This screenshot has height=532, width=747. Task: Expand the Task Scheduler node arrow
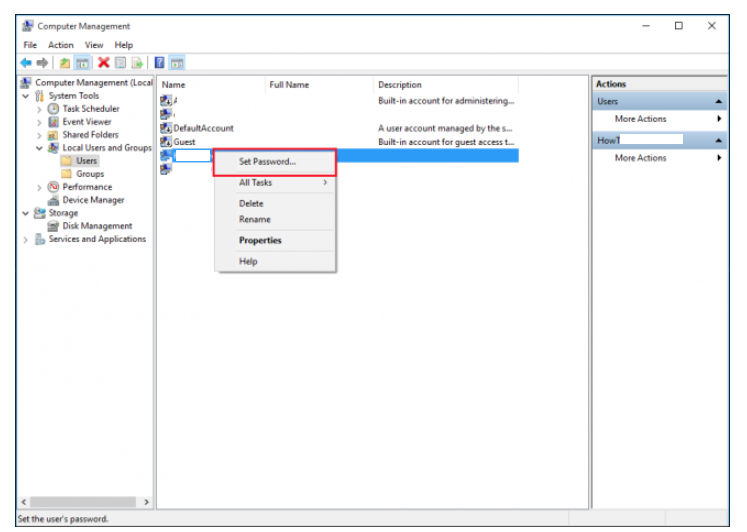[x=39, y=109]
